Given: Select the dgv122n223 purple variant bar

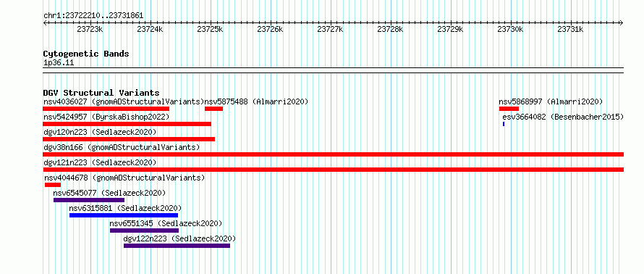Looking at the screenshot, I should pyautogui.click(x=177, y=246).
